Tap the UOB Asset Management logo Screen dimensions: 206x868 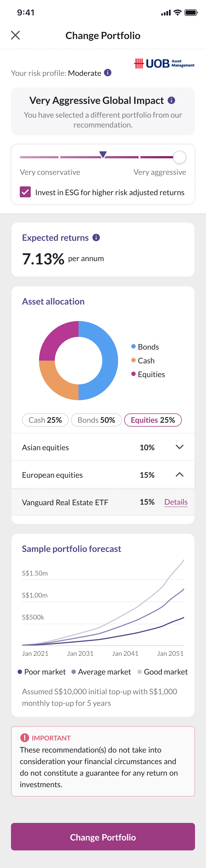click(x=164, y=63)
